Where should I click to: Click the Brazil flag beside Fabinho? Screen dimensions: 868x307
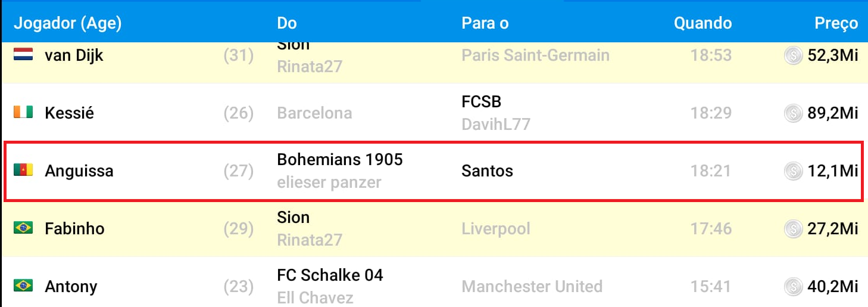[x=23, y=228]
